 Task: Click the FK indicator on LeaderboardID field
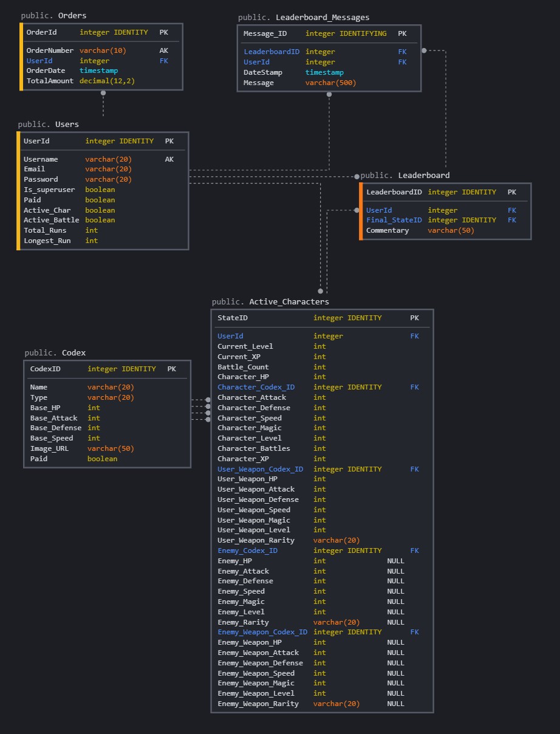click(402, 51)
